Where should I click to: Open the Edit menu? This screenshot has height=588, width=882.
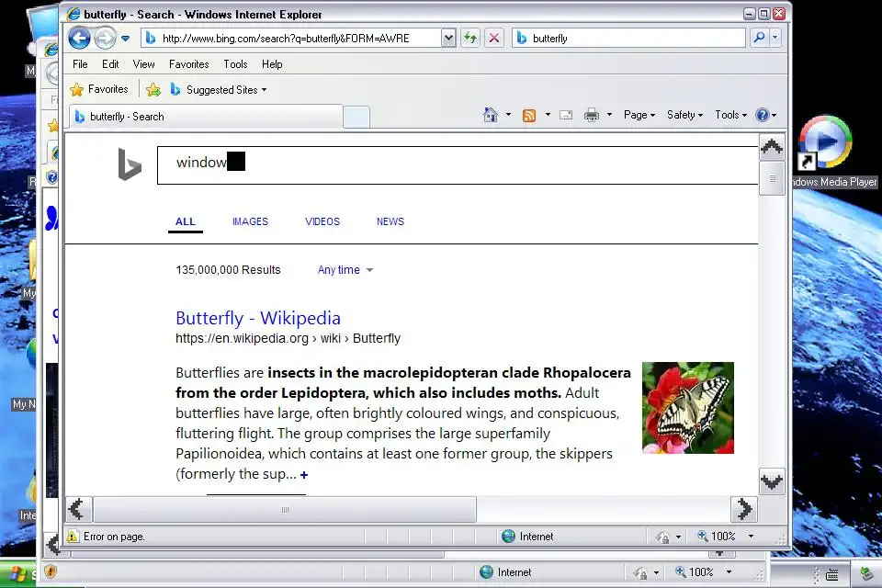click(x=110, y=64)
